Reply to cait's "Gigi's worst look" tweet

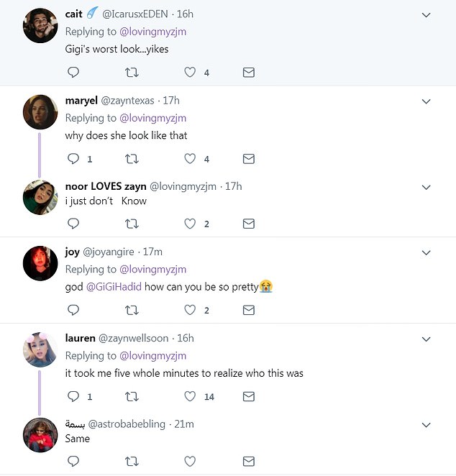pyautogui.click(x=73, y=73)
